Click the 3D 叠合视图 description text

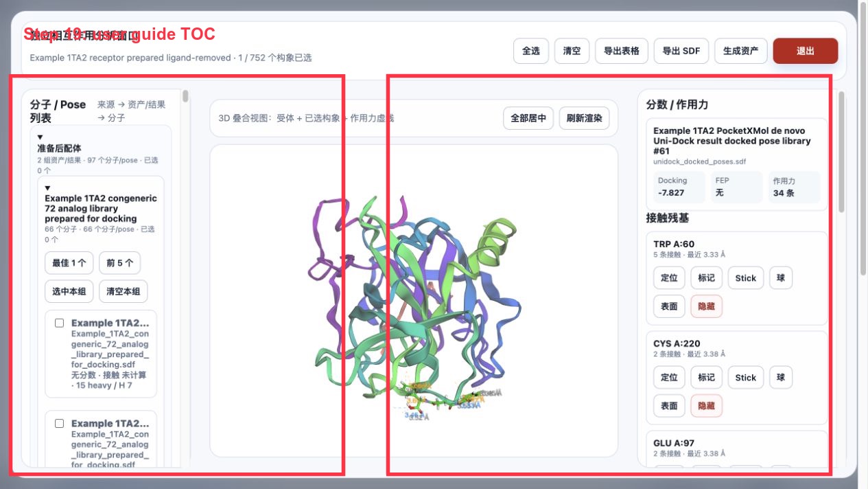click(306, 118)
